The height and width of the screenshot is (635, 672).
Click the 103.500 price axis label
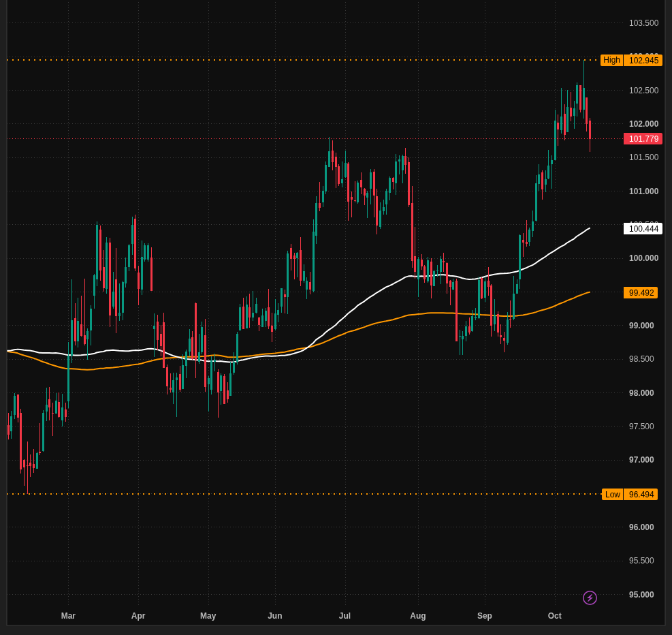[643, 23]
